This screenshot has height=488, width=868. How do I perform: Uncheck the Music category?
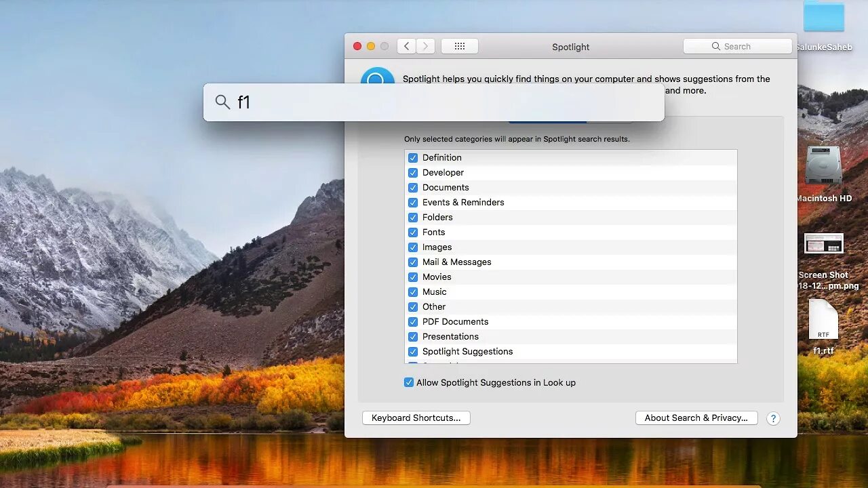[413, 292]
